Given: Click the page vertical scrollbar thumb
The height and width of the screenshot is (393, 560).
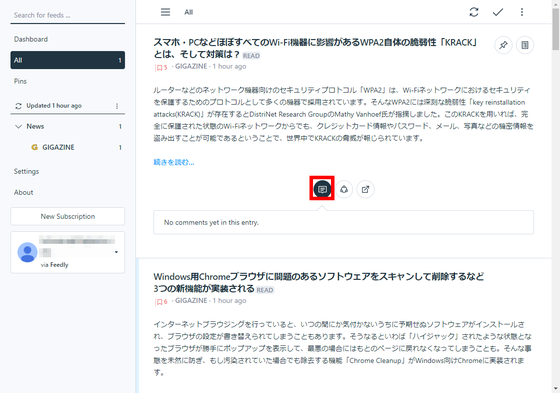Looking at the screenshot, I should [x=556, y=29].
